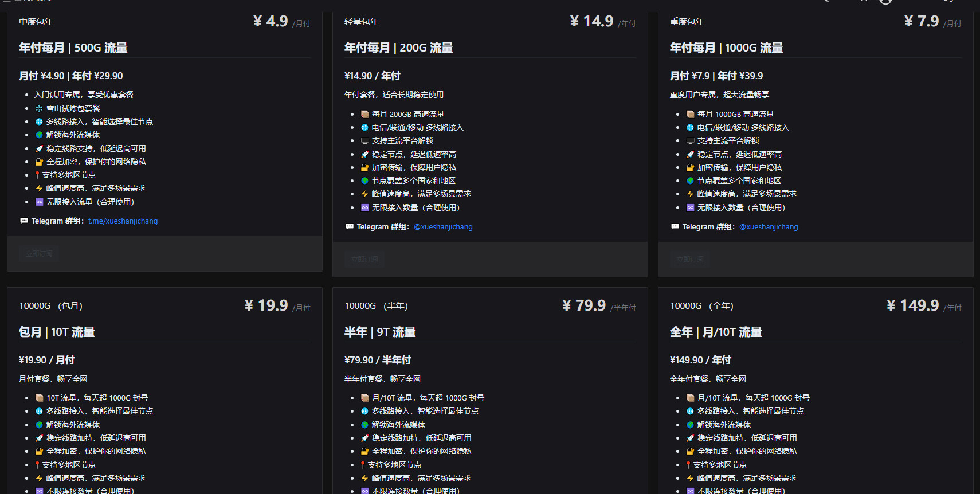Click globe icon beside 多线路接入 in 中度包年 card
Viewport: 980px width, 494px height.
tap(39, 121)
